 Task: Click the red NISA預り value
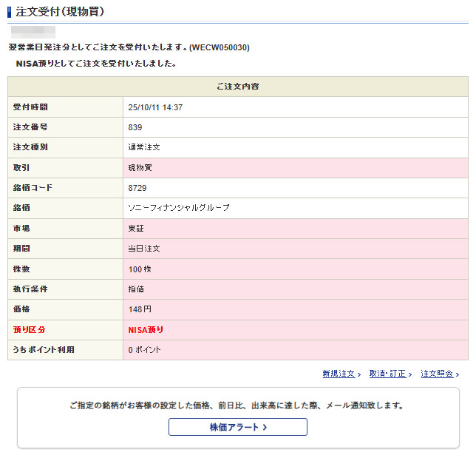click(146, 329)
